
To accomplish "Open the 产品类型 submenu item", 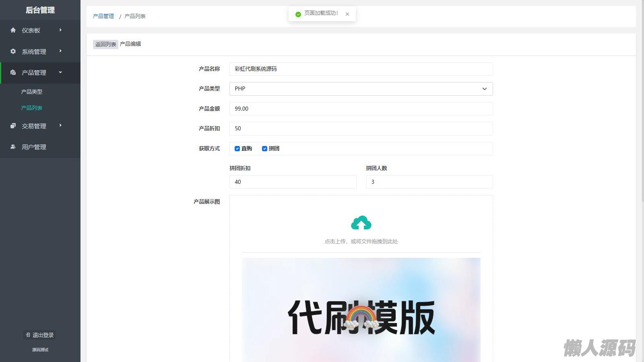I will 32,92.
